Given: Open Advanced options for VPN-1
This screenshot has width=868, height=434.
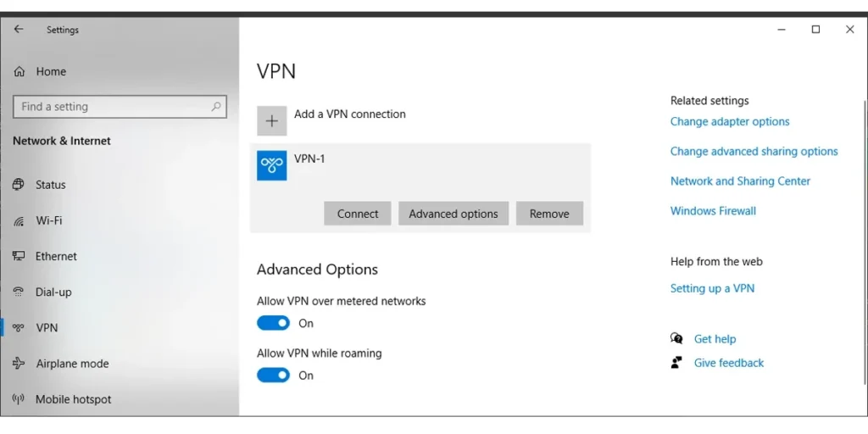Looking at the screenshot, I should tap(453, 214).
